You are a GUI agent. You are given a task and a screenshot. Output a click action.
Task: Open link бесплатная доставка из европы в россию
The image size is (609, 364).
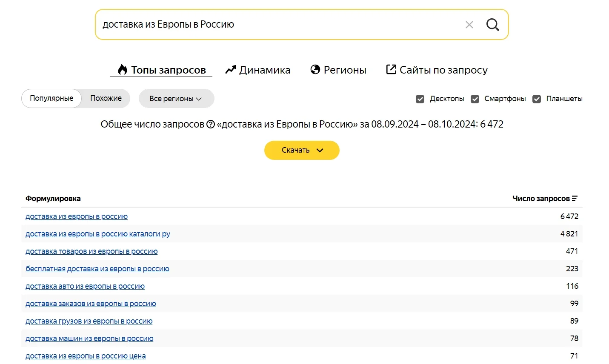pyautogui.click(x=97, y=269)
